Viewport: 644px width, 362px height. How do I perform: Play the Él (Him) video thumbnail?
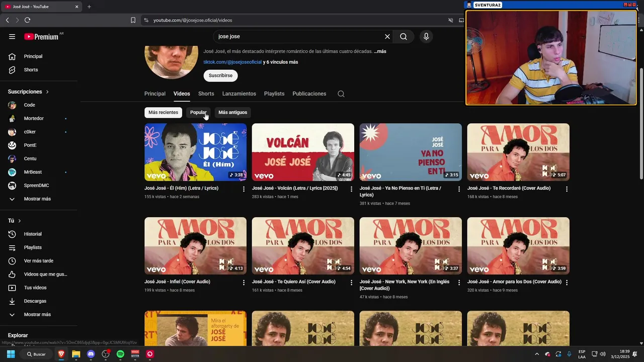(x=195, y=152)
